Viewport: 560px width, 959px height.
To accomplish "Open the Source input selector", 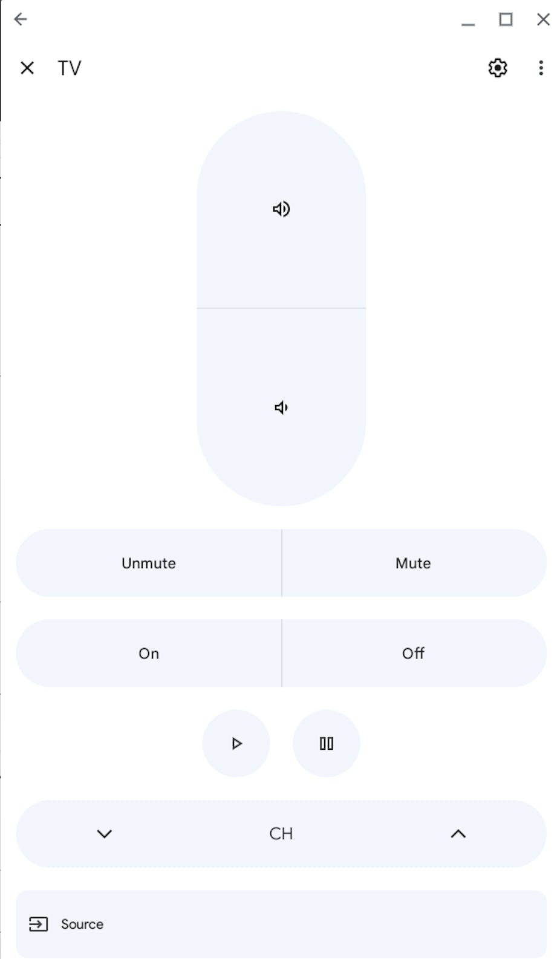I will click(x=281, y=923).
